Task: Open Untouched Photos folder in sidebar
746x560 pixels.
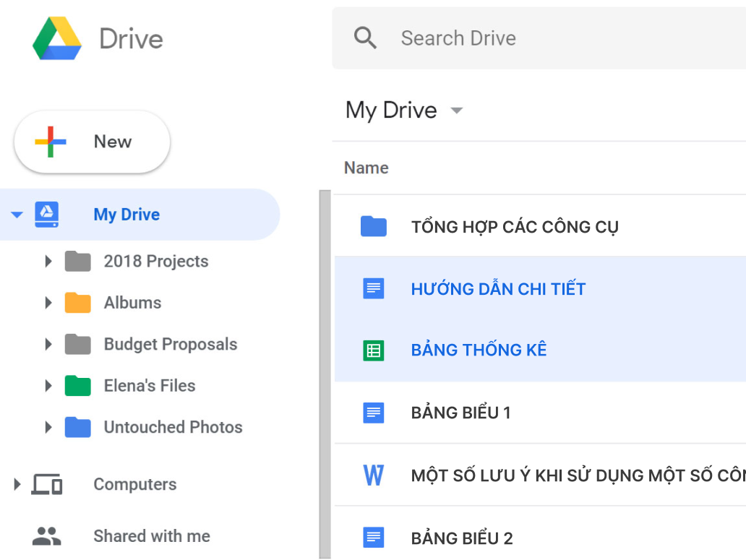Action: 173,427
